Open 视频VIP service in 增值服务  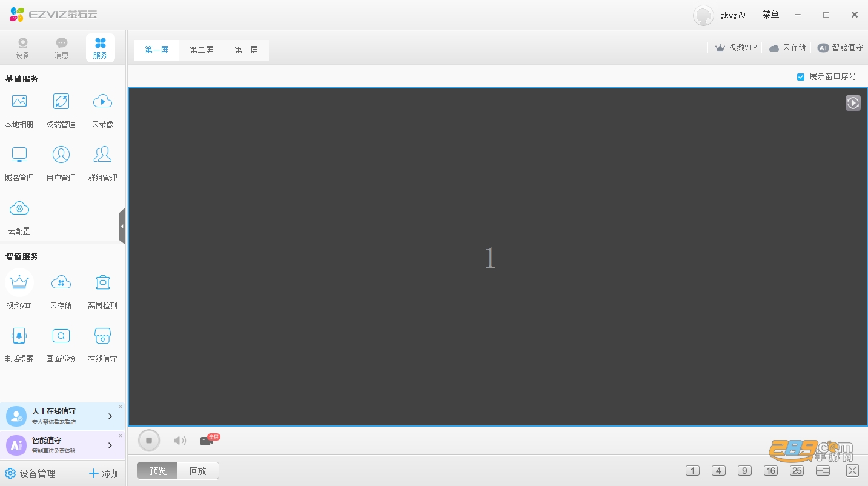click(x=19, y=290)
